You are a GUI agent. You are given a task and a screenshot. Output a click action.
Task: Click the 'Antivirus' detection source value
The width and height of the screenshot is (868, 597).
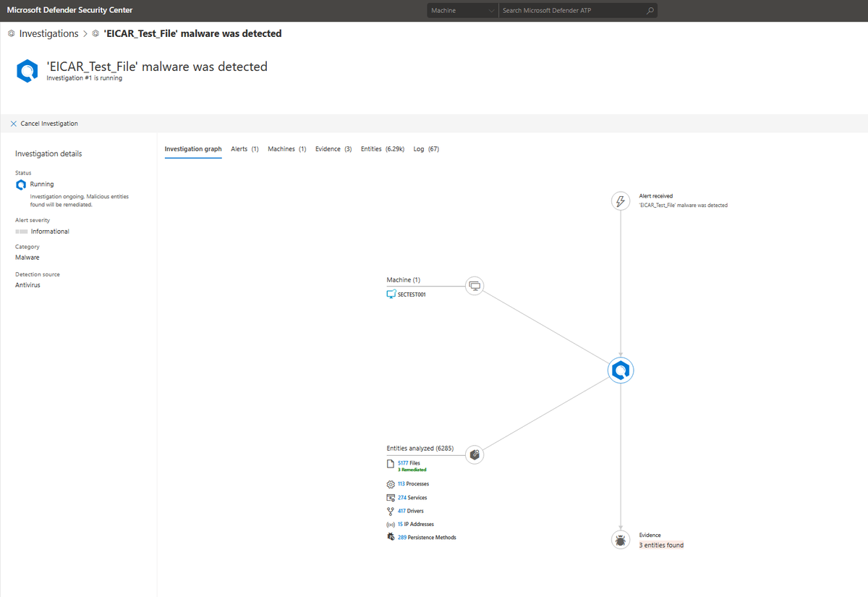coord(27,285)
